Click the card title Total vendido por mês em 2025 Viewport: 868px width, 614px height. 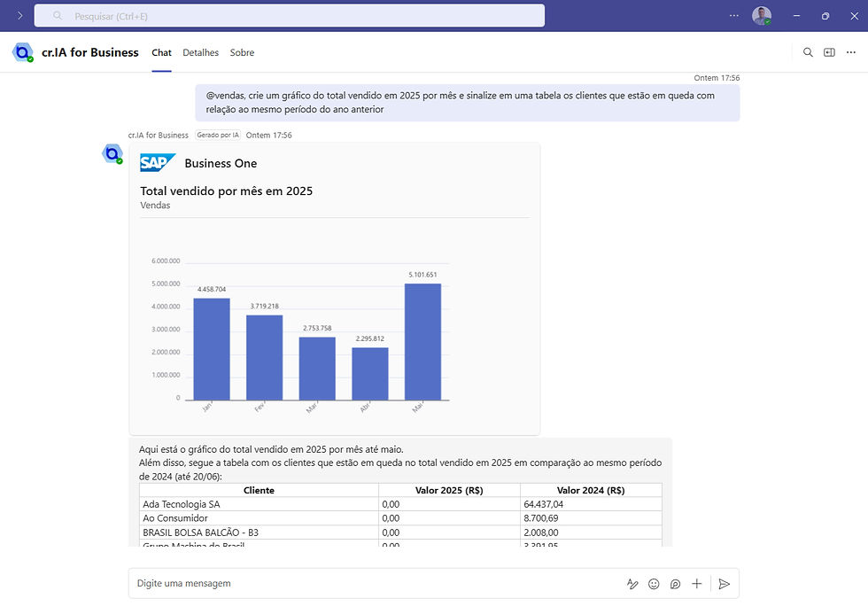pos(227,191)
